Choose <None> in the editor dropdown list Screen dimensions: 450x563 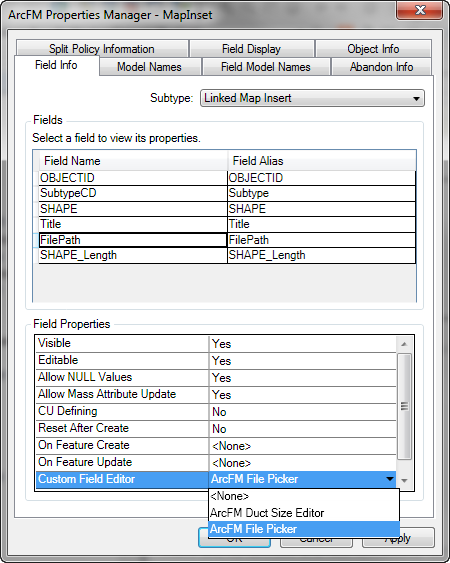click(304, 496)
